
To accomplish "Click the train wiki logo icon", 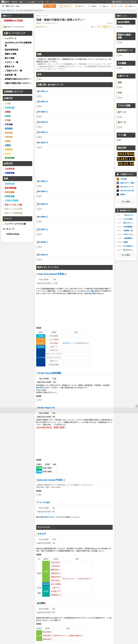I will [x=3, y=6].
